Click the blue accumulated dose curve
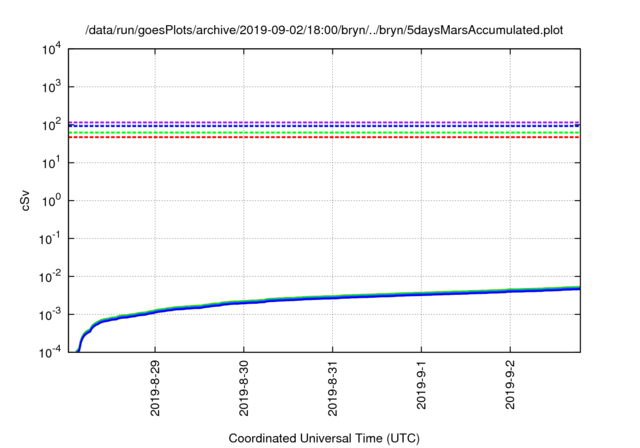640x448 pixels. pos(333,297)
